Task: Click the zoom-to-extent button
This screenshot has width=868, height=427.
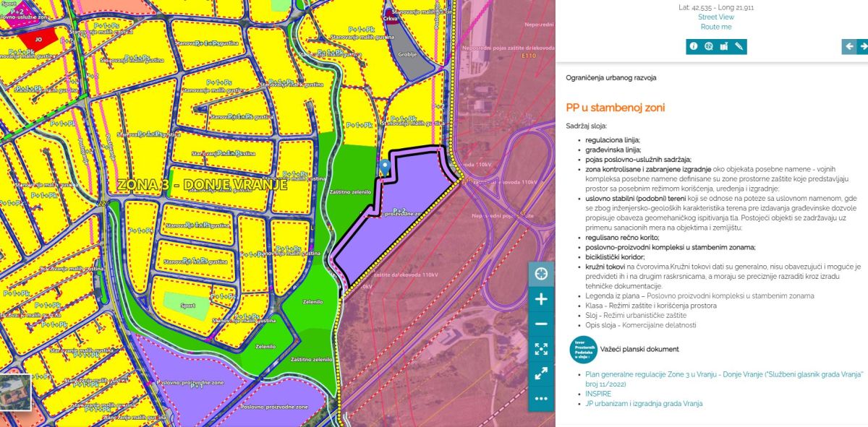Action: point(541,349)
